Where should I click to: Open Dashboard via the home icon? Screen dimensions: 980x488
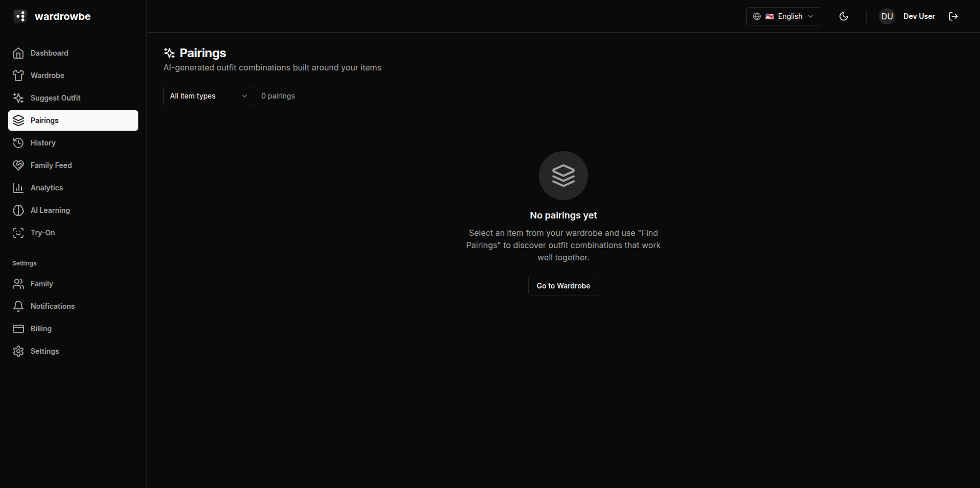point(18,53)
